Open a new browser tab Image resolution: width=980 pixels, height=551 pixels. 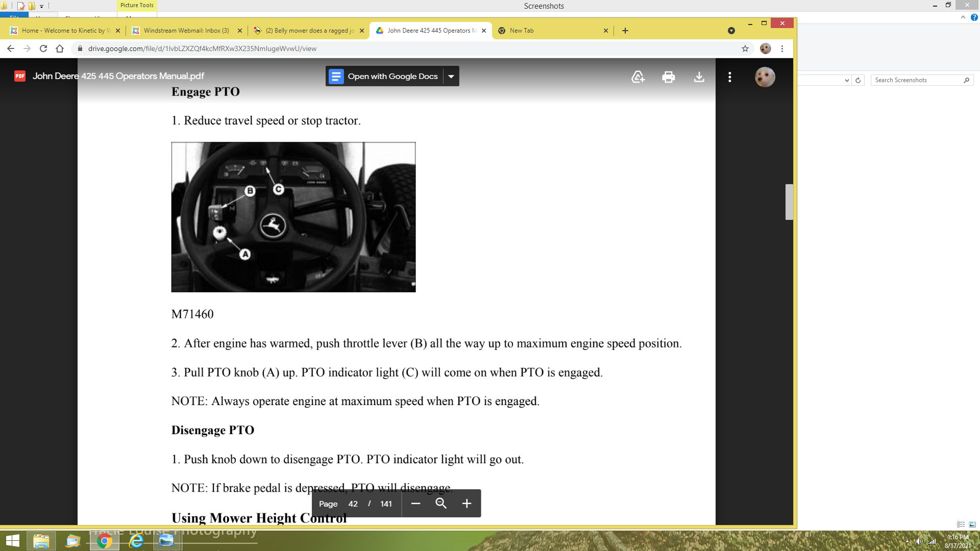tap(625, 31)
